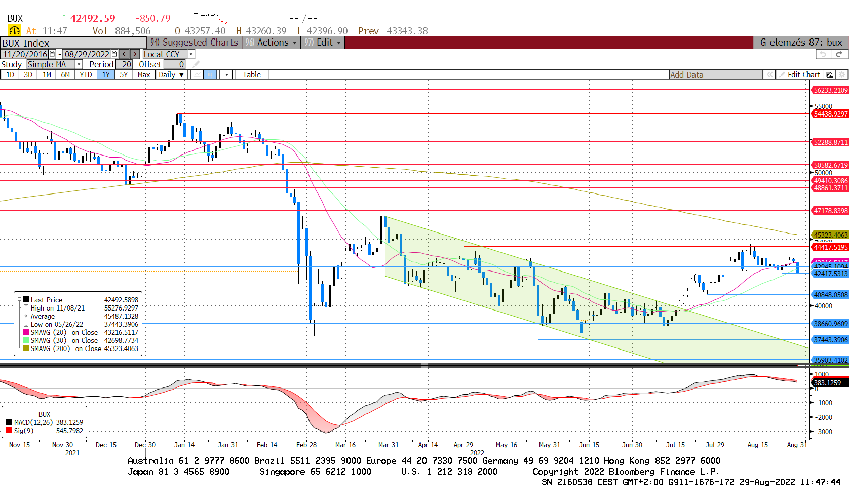Click the 40848.0508 blue support label
849x504 pixels.
[x=830, y=295]
